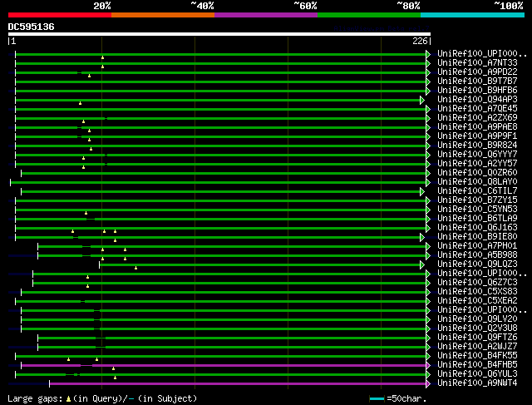Screen dimensions: 532x405
Task: Click the 226 end position label
Action: click(420, 41)
